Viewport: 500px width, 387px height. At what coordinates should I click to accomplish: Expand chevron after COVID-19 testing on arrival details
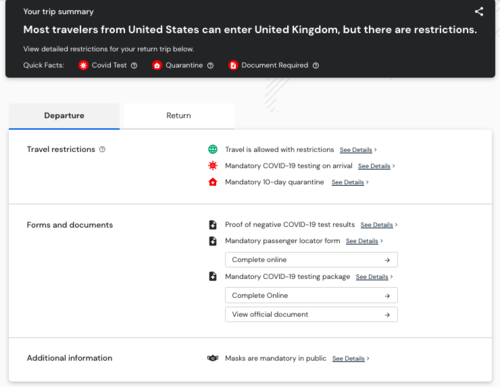pyautogui.click(x=394, y=166)
